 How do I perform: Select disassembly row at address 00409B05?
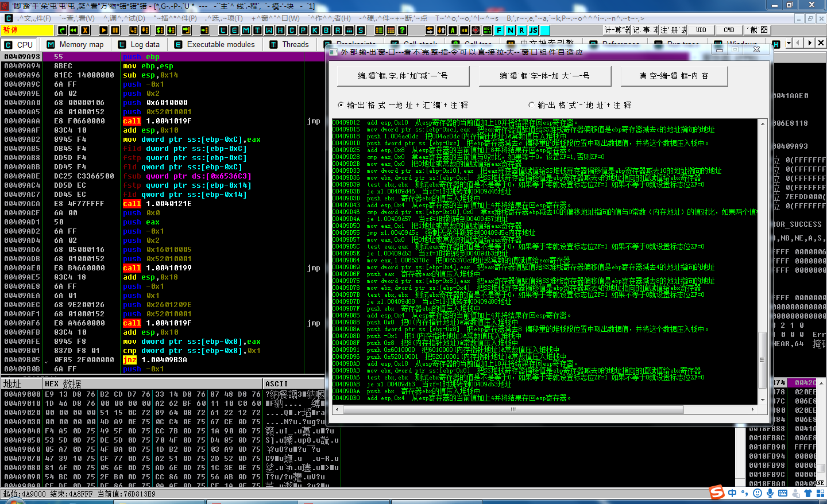click(x=163, y=360)
